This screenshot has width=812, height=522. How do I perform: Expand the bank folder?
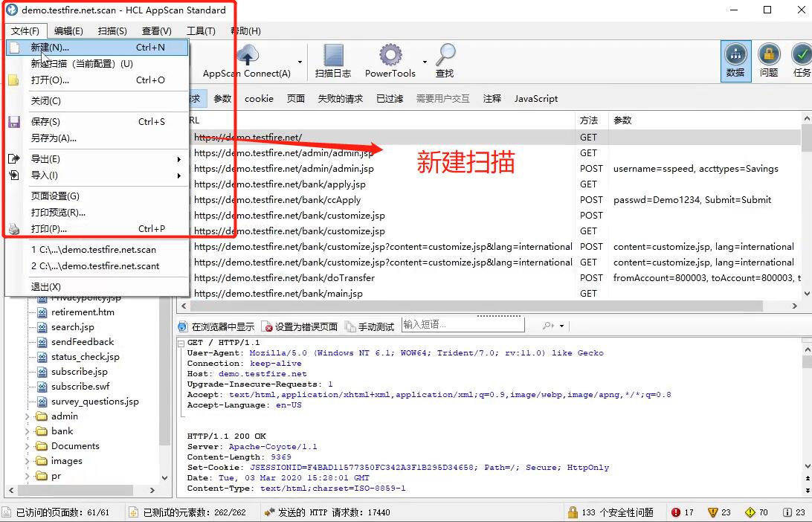click(28, 431)
